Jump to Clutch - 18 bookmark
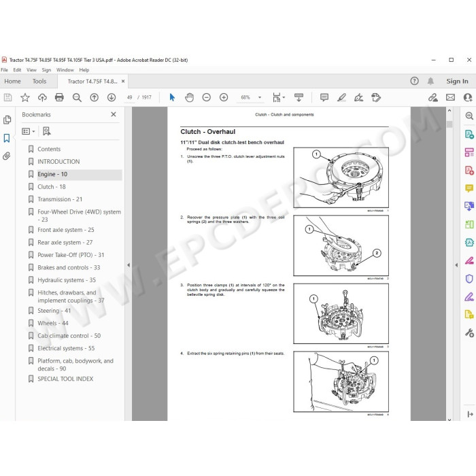This screenshot has height=476, width=476. click(52, 187)
